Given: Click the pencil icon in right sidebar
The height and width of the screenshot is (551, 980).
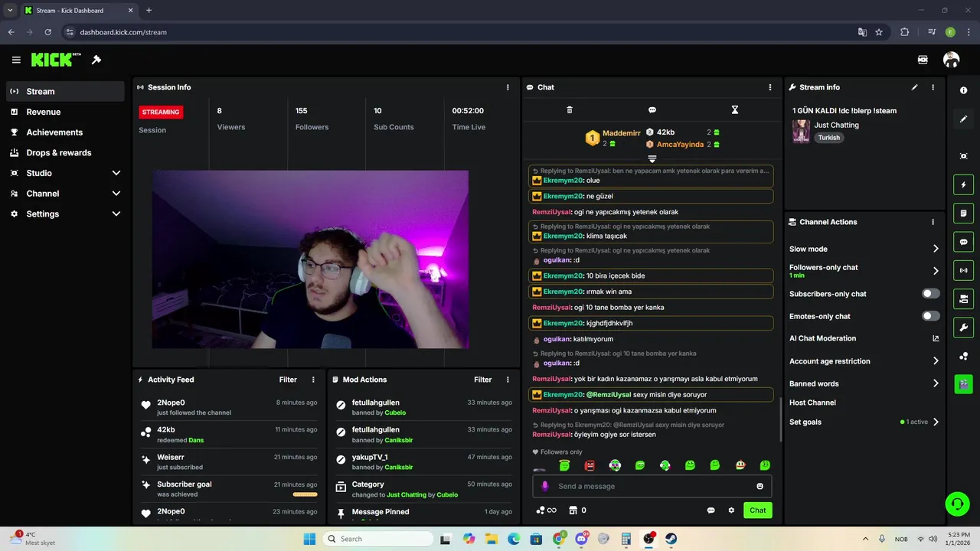Looking at the screenshot, I should (963, 119).
